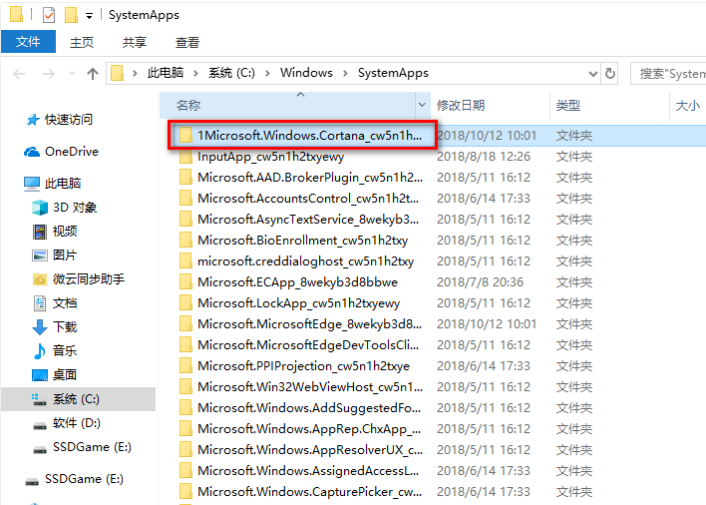Open 3D 对象 folder in sidebar
The image size is (706, 505).
[65, 207]
